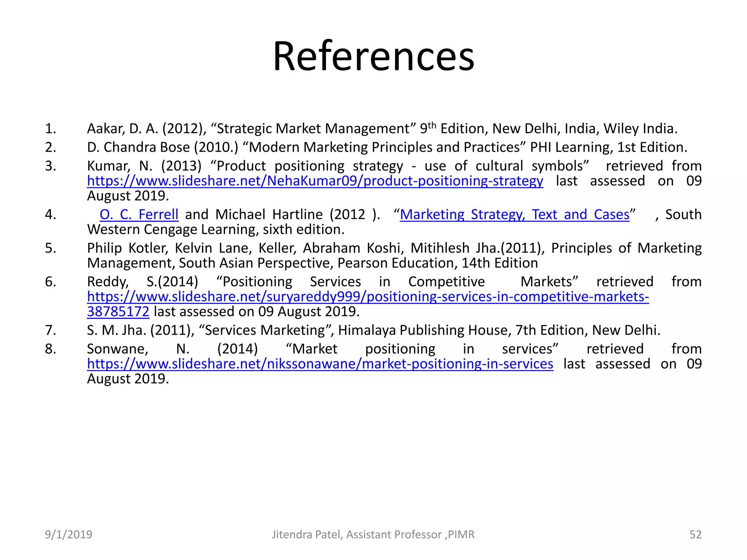
Task: Open the Marketing Strategy, Text and Cases link
Action: [x=515, y=214]
